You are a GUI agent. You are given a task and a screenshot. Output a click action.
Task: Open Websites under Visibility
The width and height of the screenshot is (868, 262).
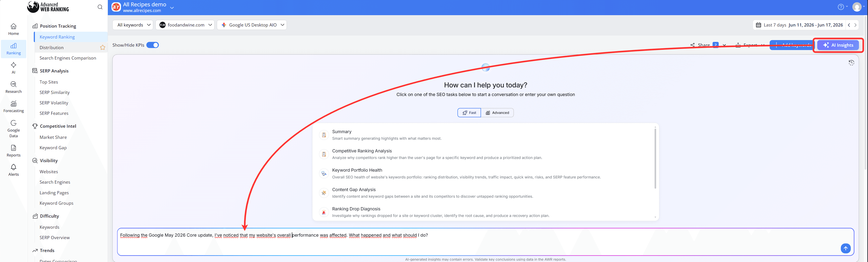pyautogui.click(x=49, y=171)
